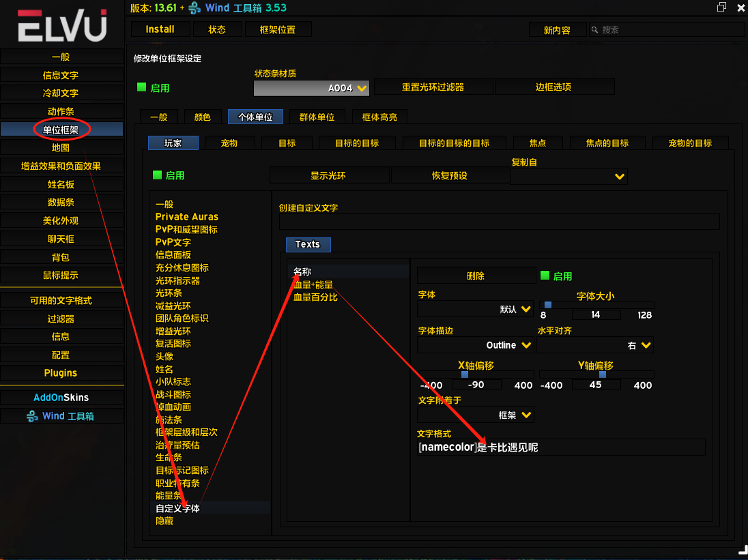The height and width of the screenshot is (560, 748).
Task: Click the 文字格式 input field
Action: 561,447
